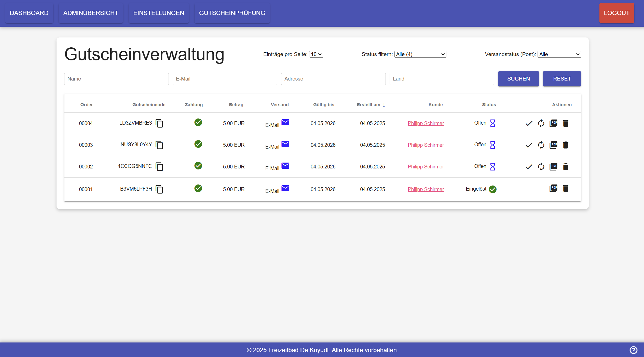Open customer Philipp Schirmer for order 00004
This screenshot has width=644, height=357.
tap(426, 123)
